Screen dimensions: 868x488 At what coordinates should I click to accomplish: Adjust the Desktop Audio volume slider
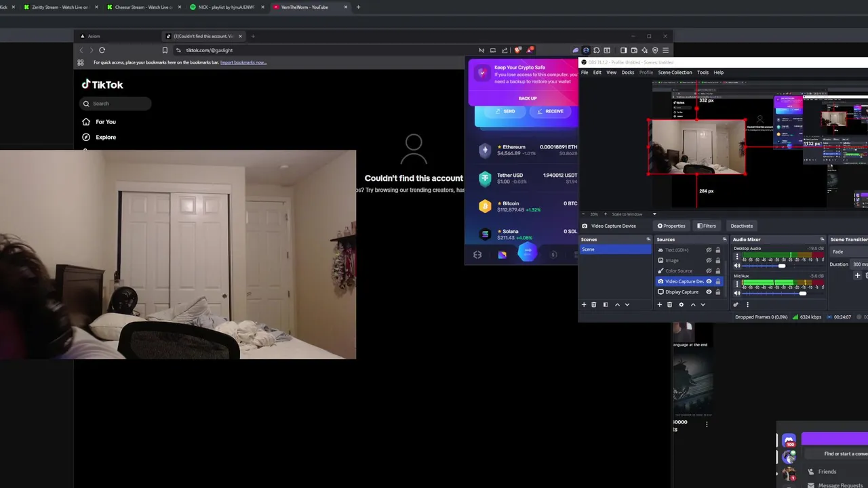click(783, 266)
